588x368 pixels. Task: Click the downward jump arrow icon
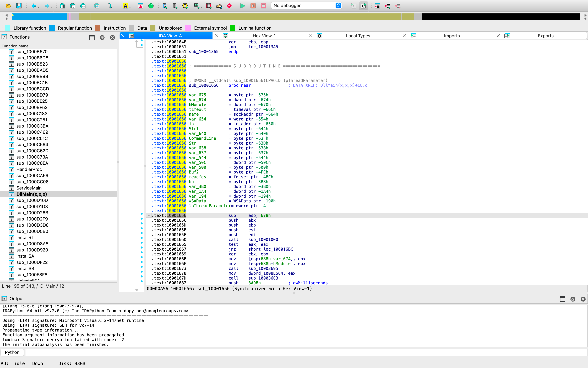[110, 6]
